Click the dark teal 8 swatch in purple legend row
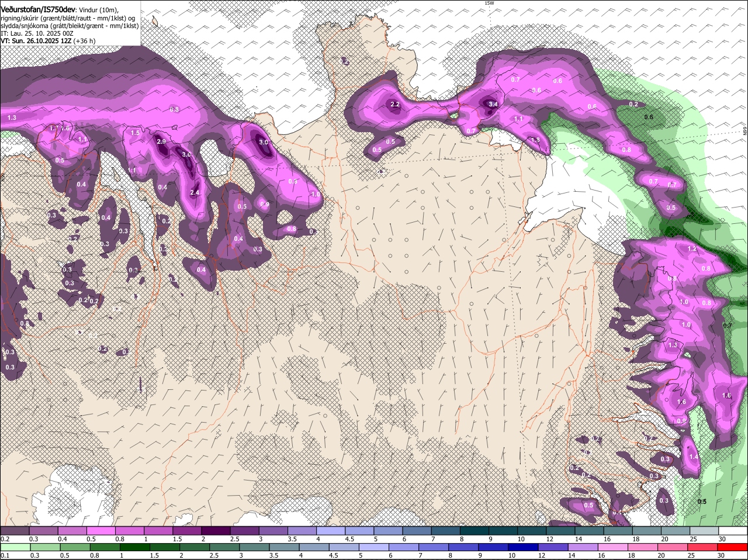 pyautogui.click(x=475, y=530)
